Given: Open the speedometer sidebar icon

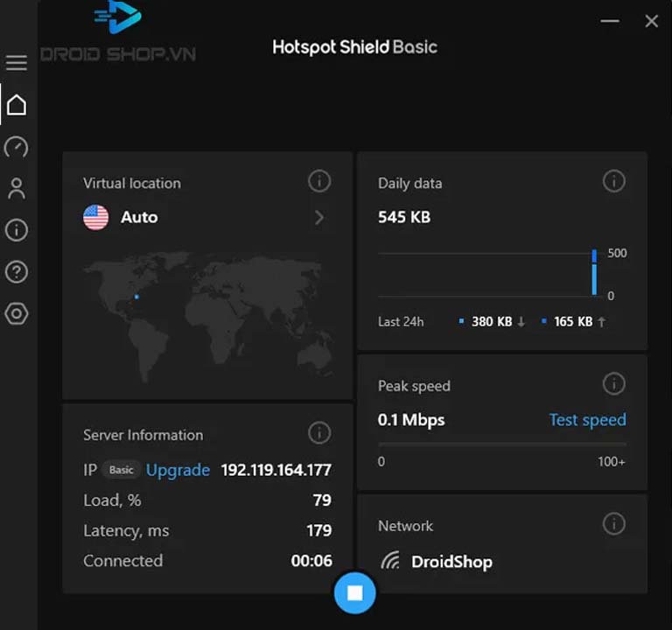Looking at the screenshot, I should (17, 147).
